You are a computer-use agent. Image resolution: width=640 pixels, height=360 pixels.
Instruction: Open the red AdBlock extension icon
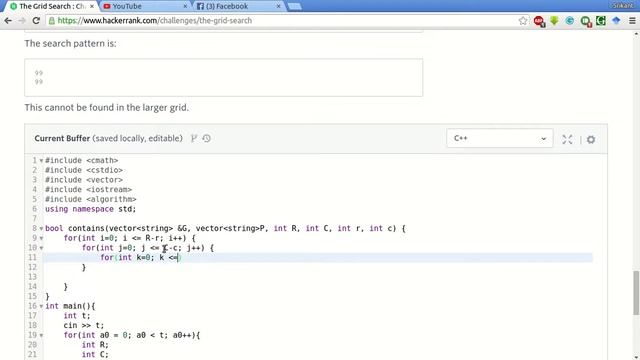[539, 21]
